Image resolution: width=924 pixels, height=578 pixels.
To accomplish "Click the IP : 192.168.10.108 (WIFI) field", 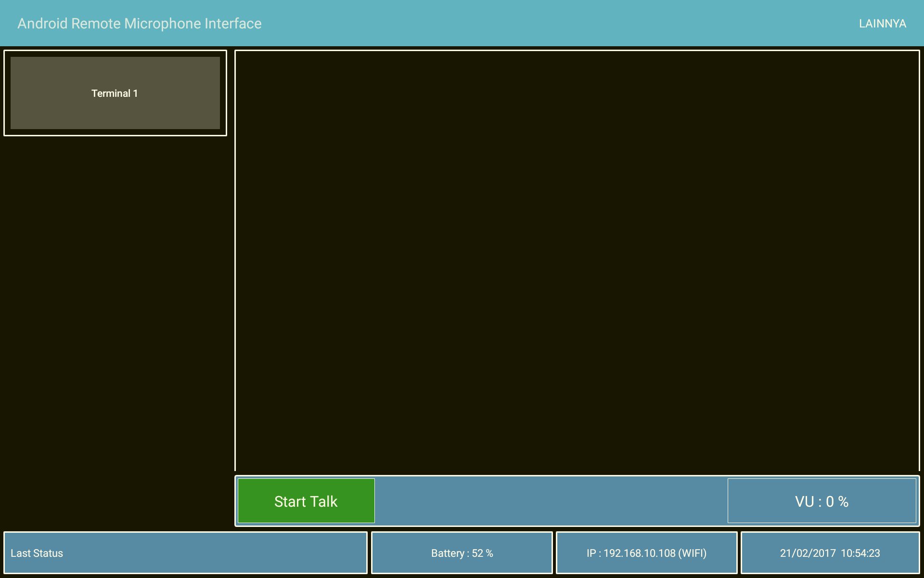I will point(646,553).
